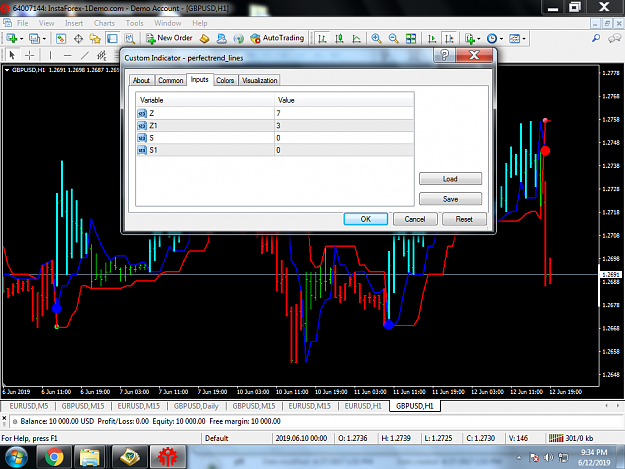Screen dimensions: 625x469
Task: Click the Profiles toolbar icon
Action: (x=34, y=39)
